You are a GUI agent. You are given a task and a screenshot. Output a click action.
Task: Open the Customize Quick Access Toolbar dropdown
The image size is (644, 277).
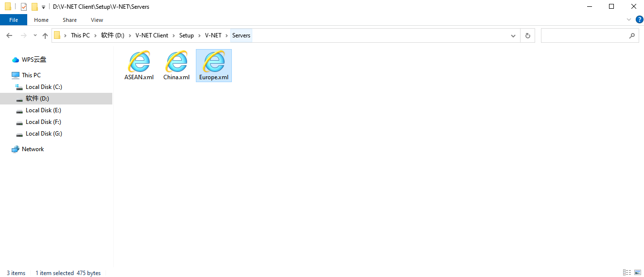click(43, 7)
